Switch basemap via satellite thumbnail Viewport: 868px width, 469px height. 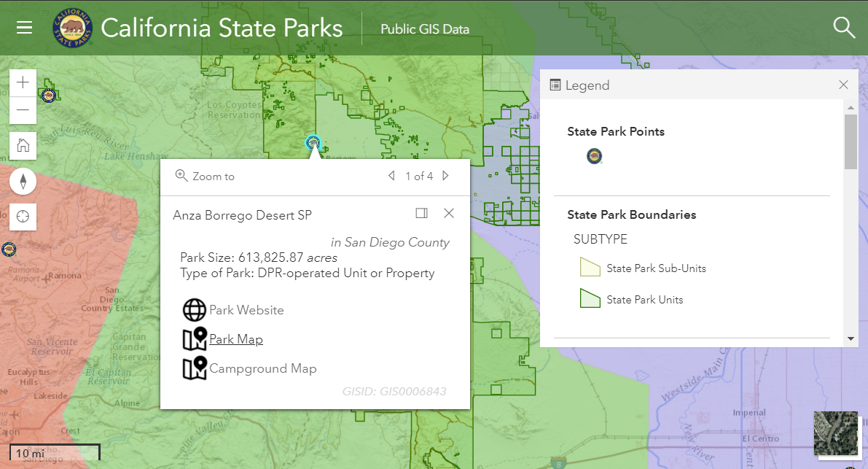pyautogui.click(x=836, y=434)
